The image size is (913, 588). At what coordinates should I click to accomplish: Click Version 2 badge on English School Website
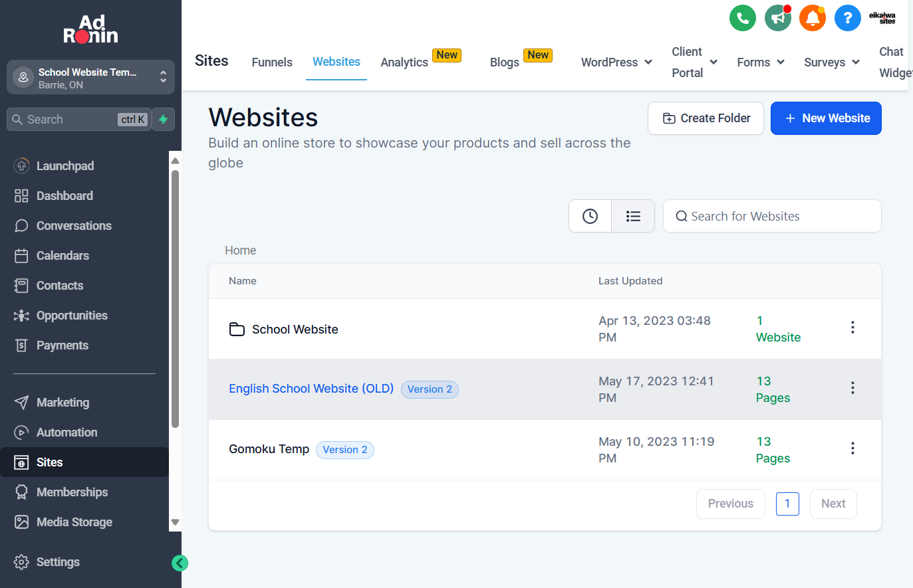[x=430, y=389]
